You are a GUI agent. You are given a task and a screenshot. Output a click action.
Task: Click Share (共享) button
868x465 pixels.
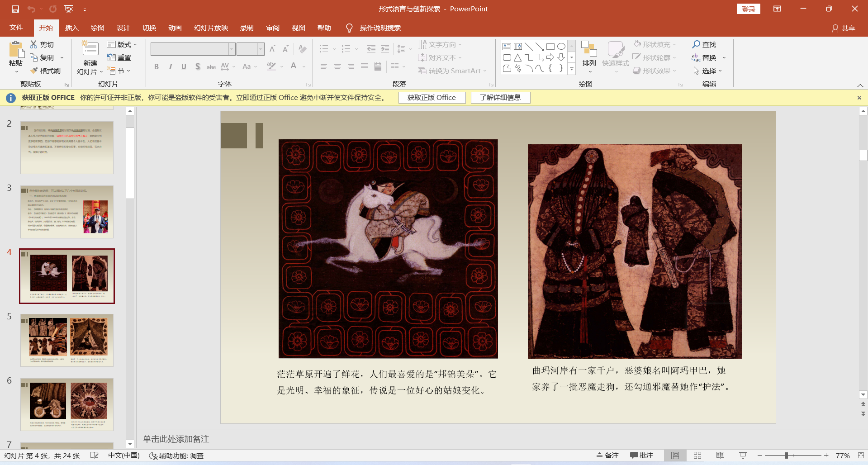844,28
